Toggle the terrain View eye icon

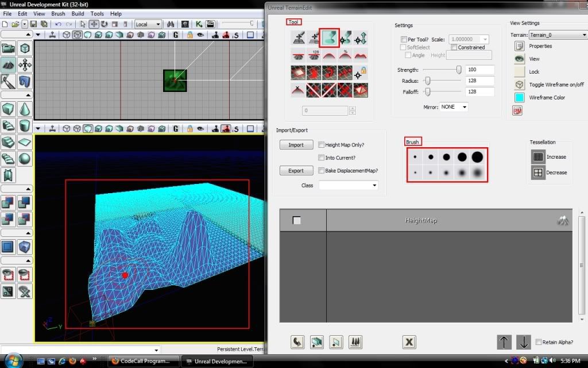(519, 59)
